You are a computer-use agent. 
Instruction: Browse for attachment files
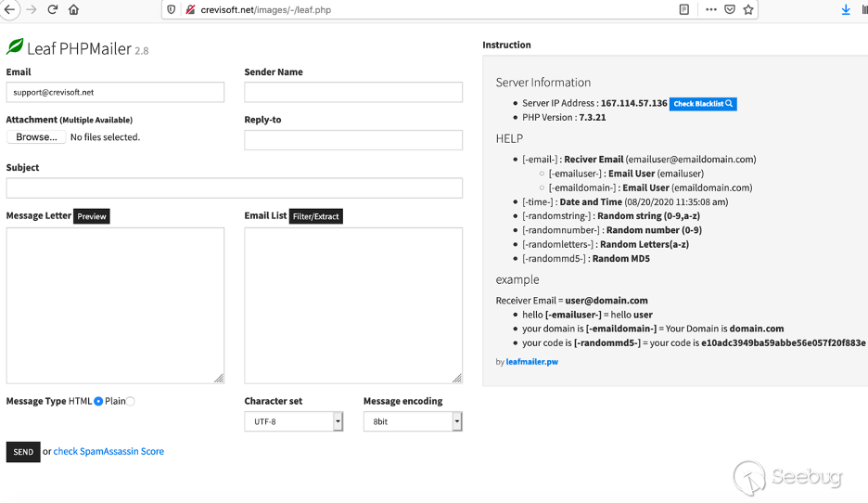pyautogui.click(x=36, y=137)
